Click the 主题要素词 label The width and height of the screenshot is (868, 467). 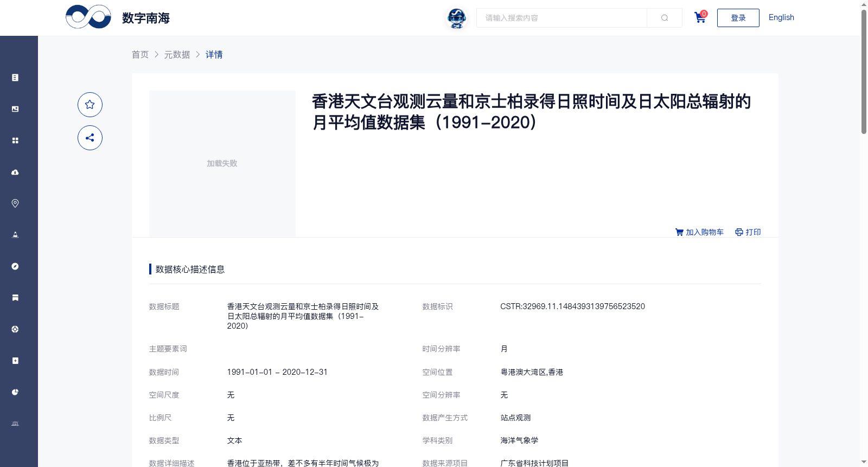coord(168,349)
